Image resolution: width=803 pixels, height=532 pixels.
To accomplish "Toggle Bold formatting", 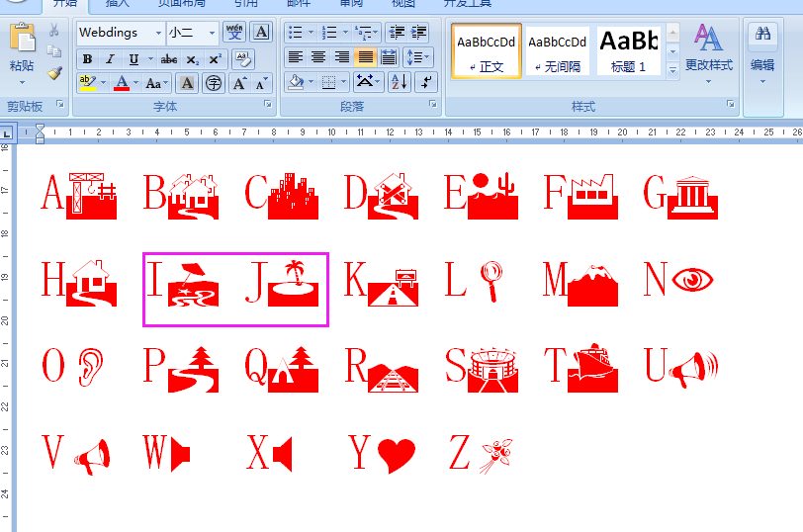I will pos(88,59).
